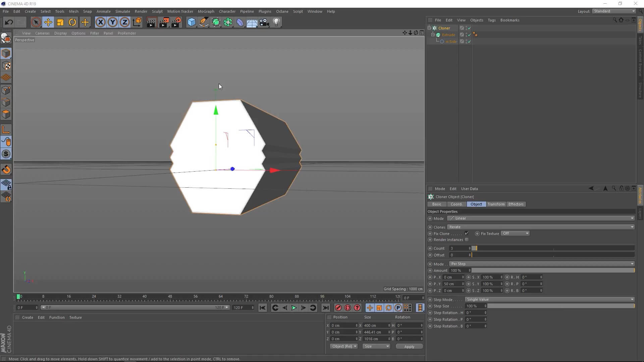Enable the Render Instances checkbox

467,240
